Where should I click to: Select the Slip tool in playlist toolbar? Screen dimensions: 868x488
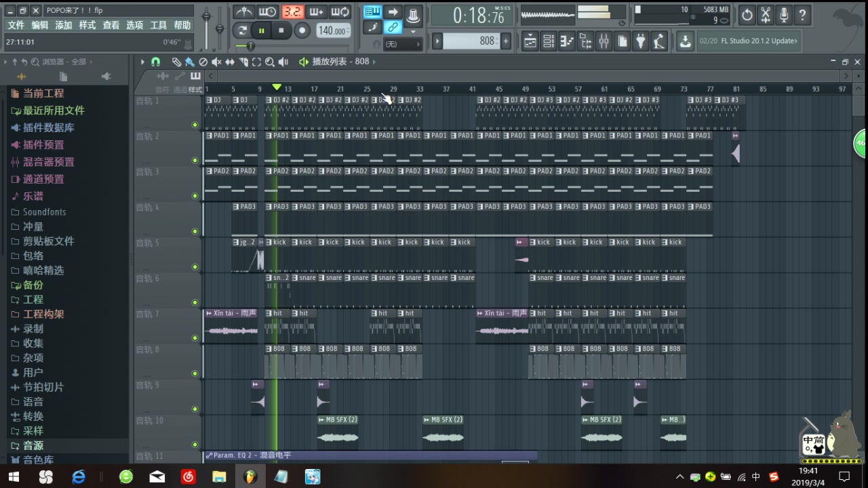(230, 62)
